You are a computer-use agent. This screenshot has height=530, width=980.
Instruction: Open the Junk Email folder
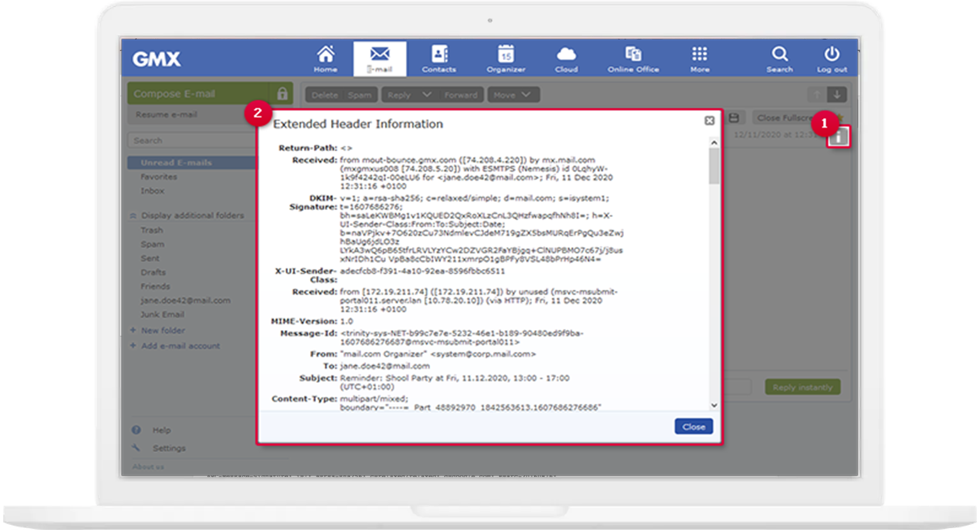click(x=162, y=314)
